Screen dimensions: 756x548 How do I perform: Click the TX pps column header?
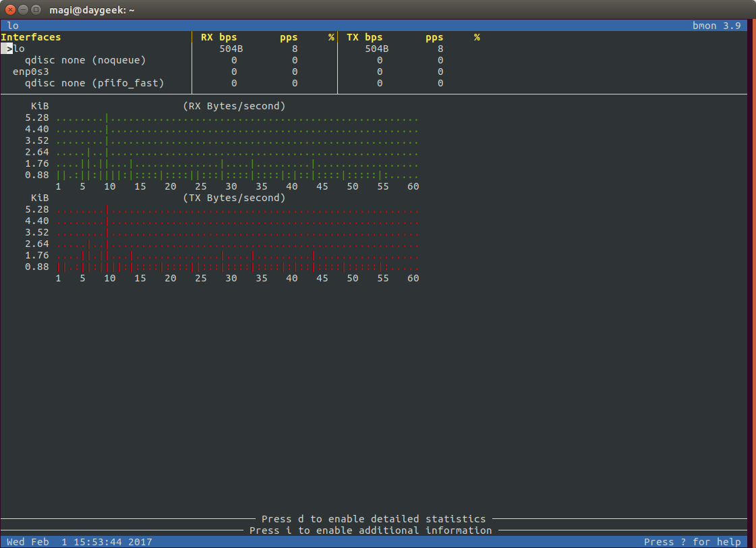click(x=434, y=38)
